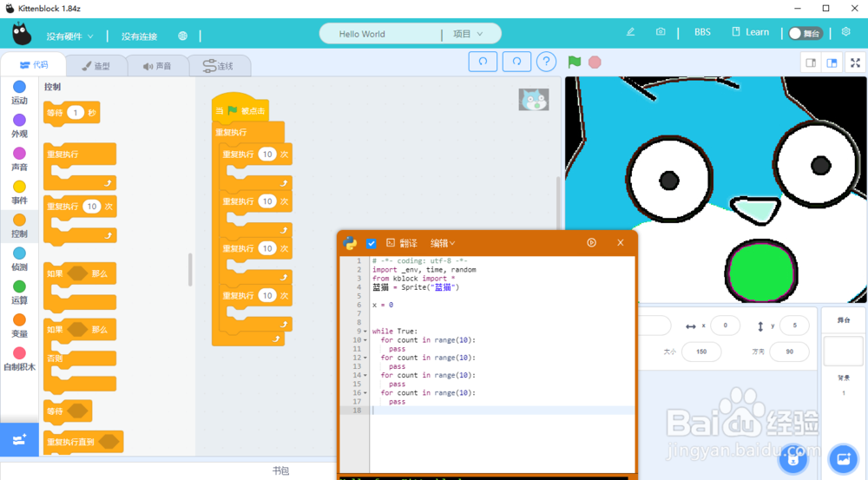The image size is (868, 480).
Task: Click the add sprite round button
Action: (x=793, y=459)
